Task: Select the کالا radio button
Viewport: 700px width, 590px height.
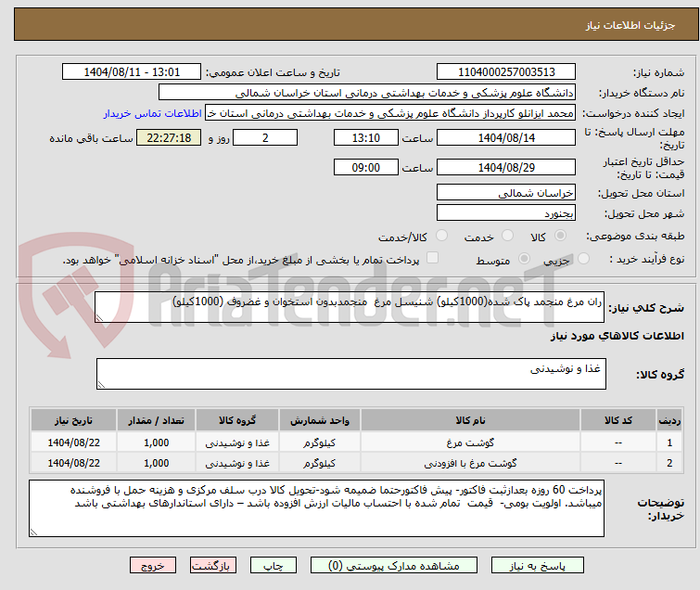Action: [560, 236]
